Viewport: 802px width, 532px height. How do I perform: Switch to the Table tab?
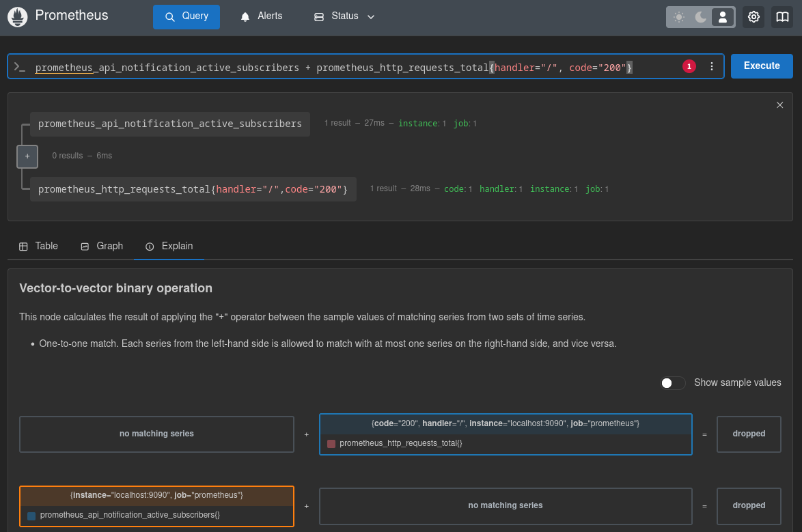38,246
